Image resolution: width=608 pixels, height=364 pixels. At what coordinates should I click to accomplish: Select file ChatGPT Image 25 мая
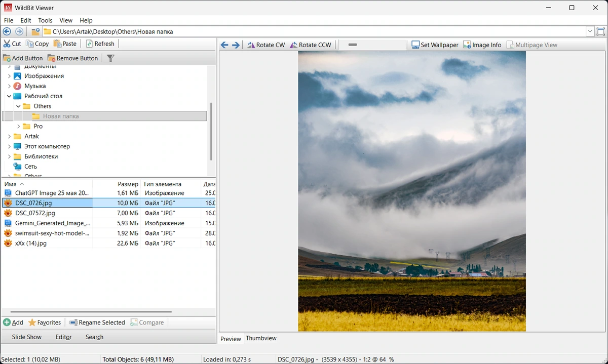(52, 193)
